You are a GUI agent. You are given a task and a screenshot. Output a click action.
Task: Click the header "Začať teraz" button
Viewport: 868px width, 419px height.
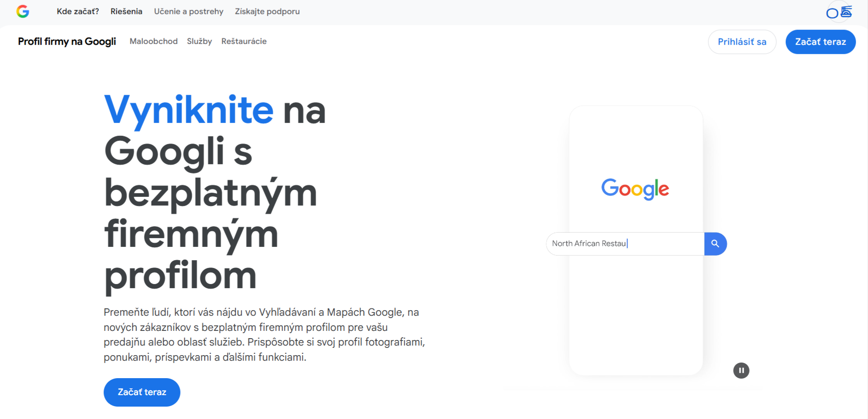point(821,42)
